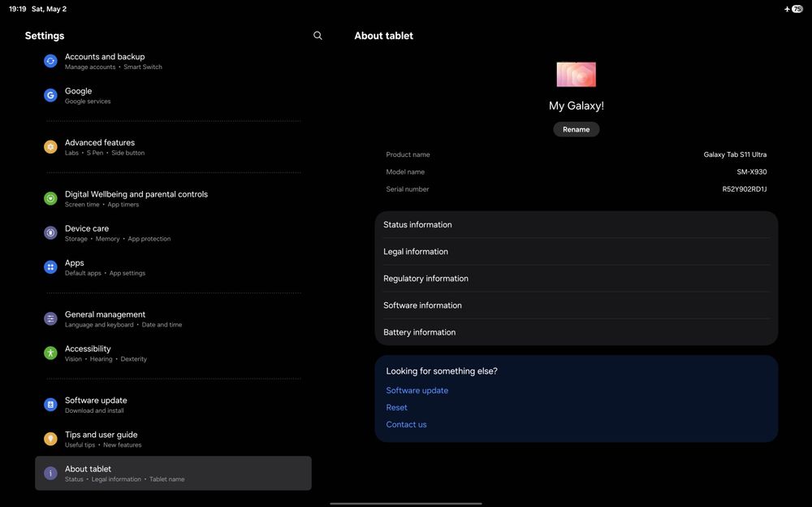Tap the Product name label
The width and height of the screenshot is (812, 507).
tap(408, 154)
